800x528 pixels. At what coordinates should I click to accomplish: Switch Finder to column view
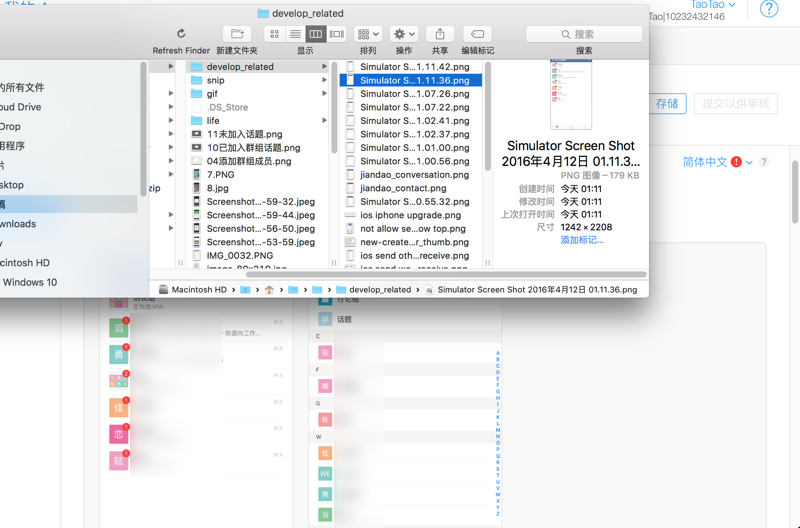[316, 34]
